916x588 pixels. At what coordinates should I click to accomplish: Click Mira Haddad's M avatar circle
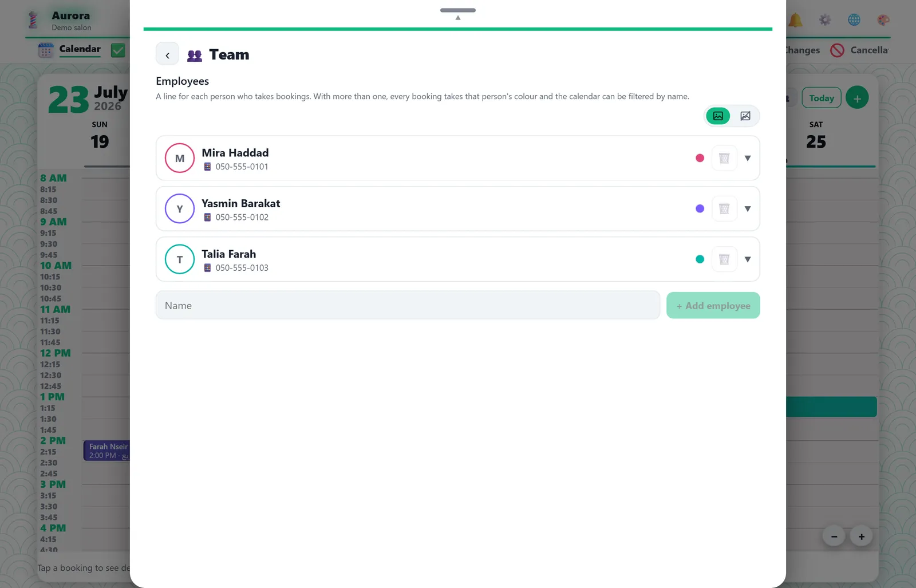click(x=180, y=158)
